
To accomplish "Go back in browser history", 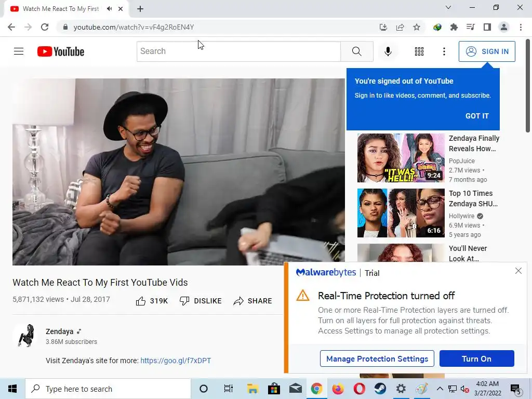I will 11,27.
